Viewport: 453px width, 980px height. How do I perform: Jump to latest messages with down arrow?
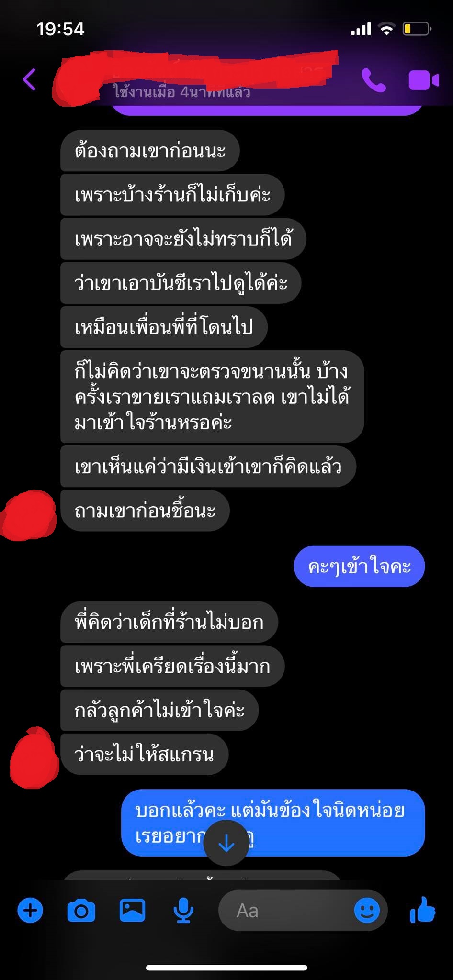coord(226,843)
